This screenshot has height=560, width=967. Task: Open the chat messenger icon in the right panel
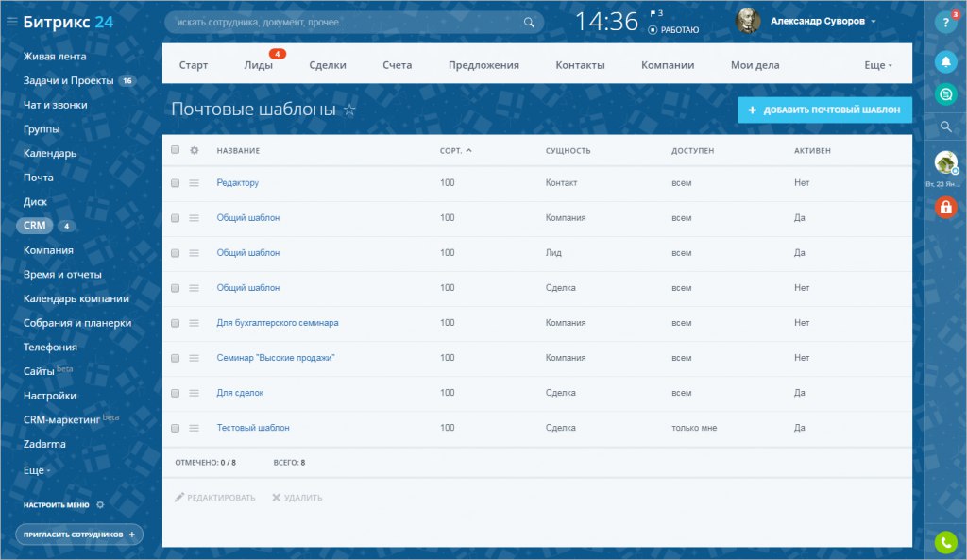point(945,93)
